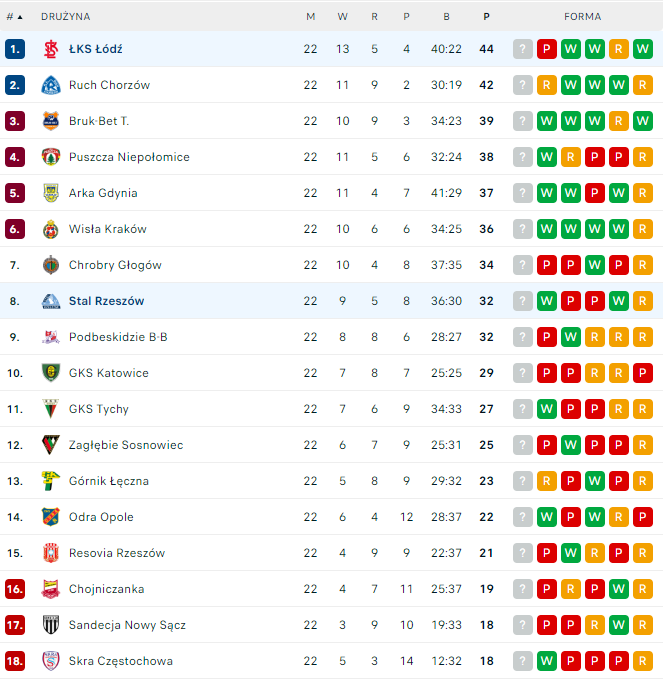The height and width of the screenshot is (681, 665).
Task: Click the GKS Katowice club badge
Action: tap(51, 373)
